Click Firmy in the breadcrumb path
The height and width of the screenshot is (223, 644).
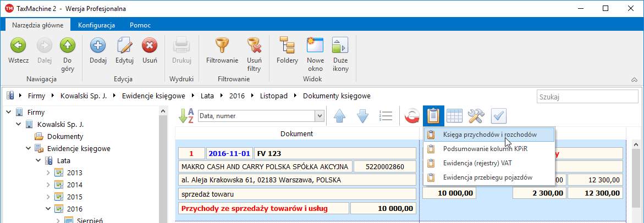pyautogui.click(x=36, y=96)
